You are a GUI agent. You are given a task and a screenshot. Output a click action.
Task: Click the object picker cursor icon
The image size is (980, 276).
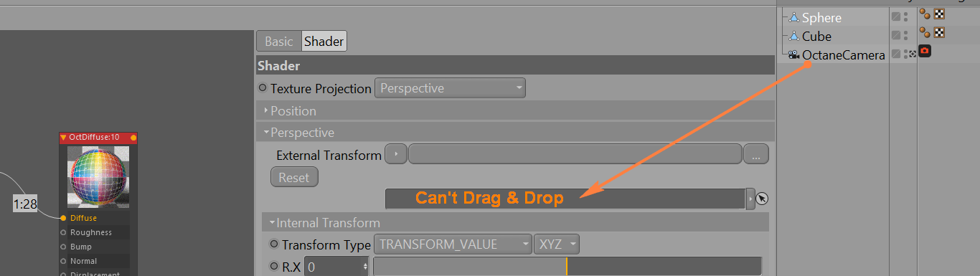coord(762,199)
